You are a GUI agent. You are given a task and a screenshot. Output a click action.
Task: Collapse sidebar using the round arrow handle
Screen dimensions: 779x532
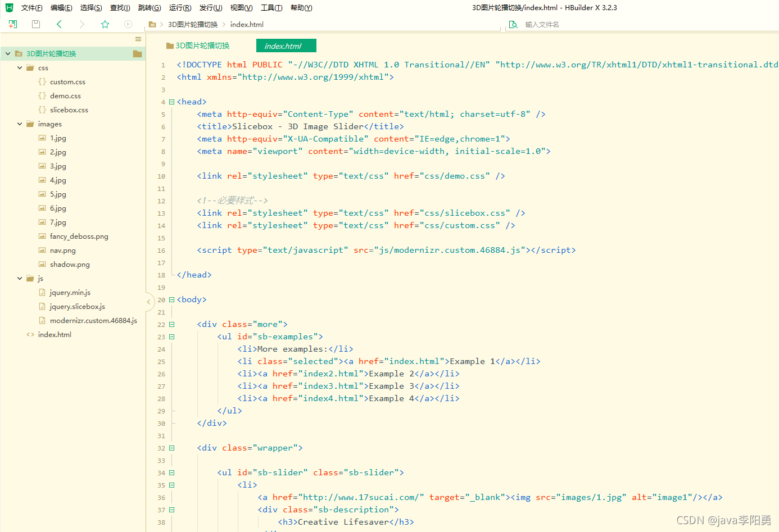tap(149, 302)
